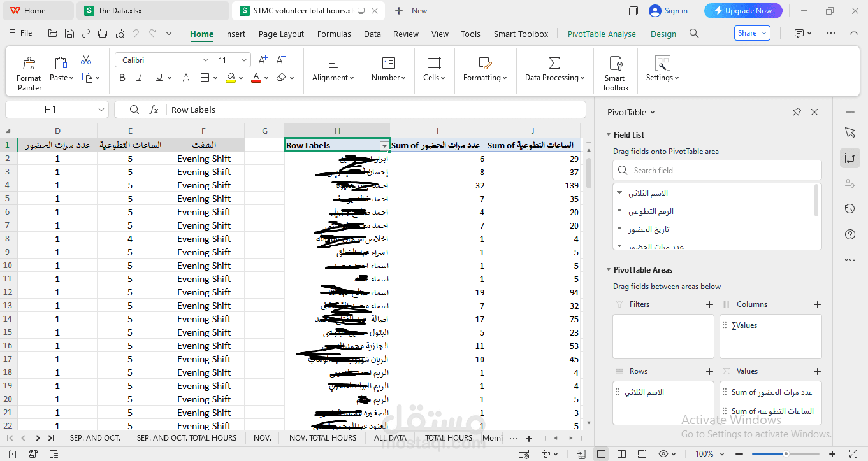Open the history icon in right sidebar

tap(850, 209)
